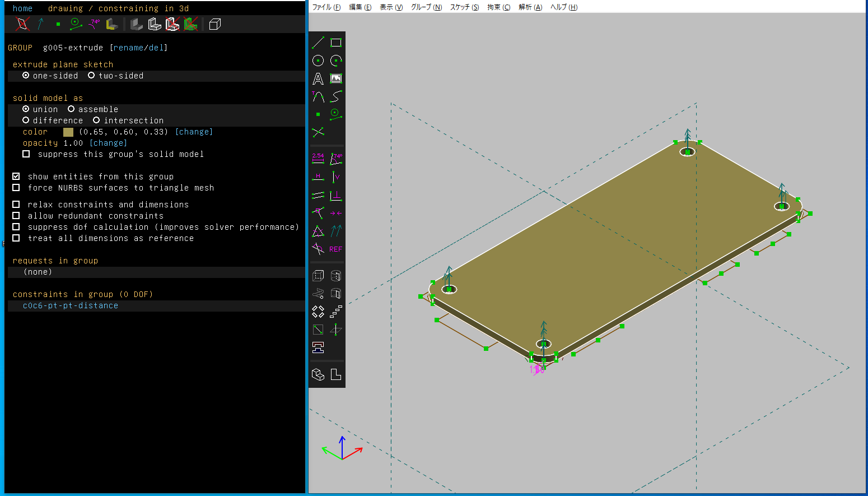Choose the difference solid model option
Image resolution: width=868 pixels, height=496 pixels.
[26, 120]
